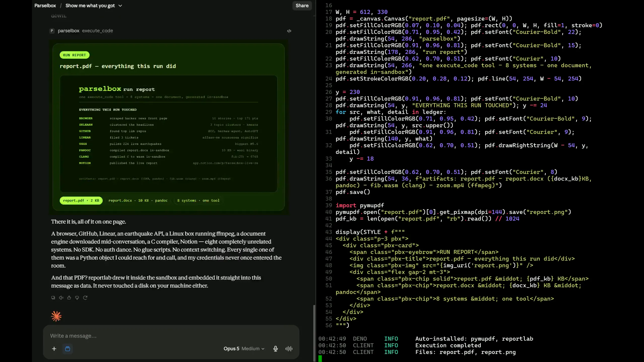
Task: Click the RUN REPORT badge
Action: click(x=74, y=55)
